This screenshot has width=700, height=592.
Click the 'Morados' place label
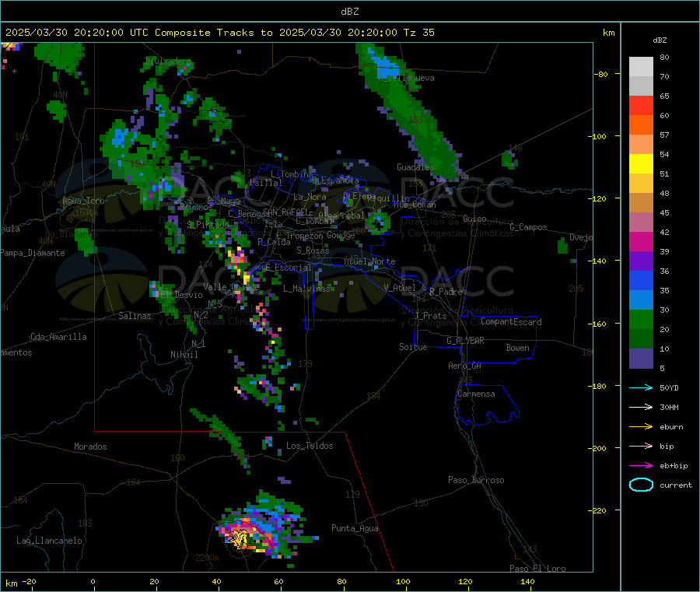click(90, 447)
